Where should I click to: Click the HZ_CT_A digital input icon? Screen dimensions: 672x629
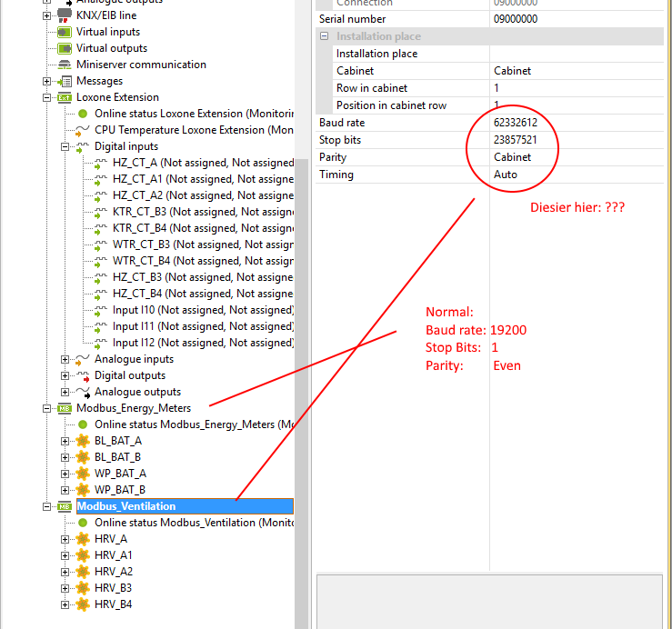[x=100, y=164]
